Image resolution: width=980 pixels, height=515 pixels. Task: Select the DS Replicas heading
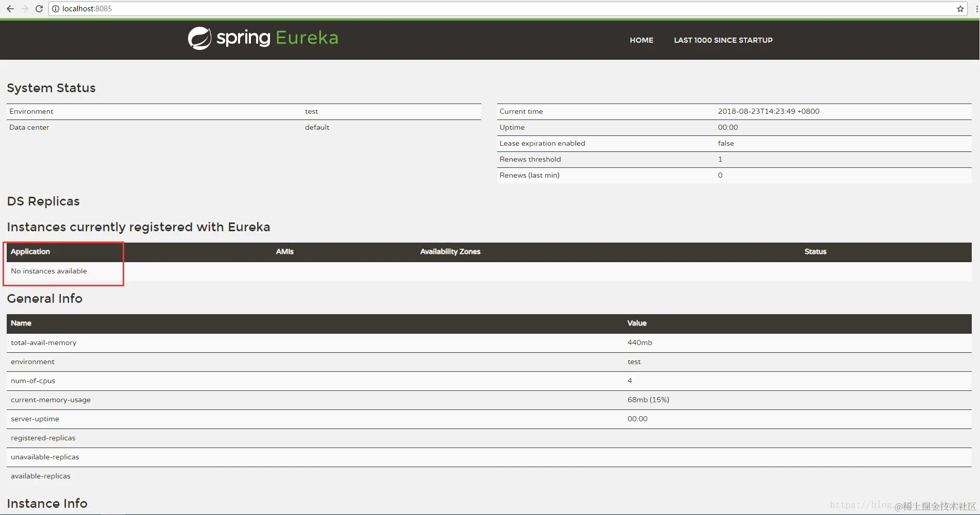(43, 201)
